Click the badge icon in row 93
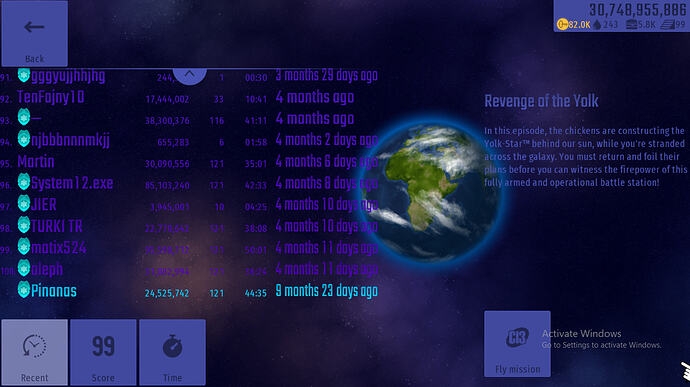690x387 pixels. click(x=24, y=117)
